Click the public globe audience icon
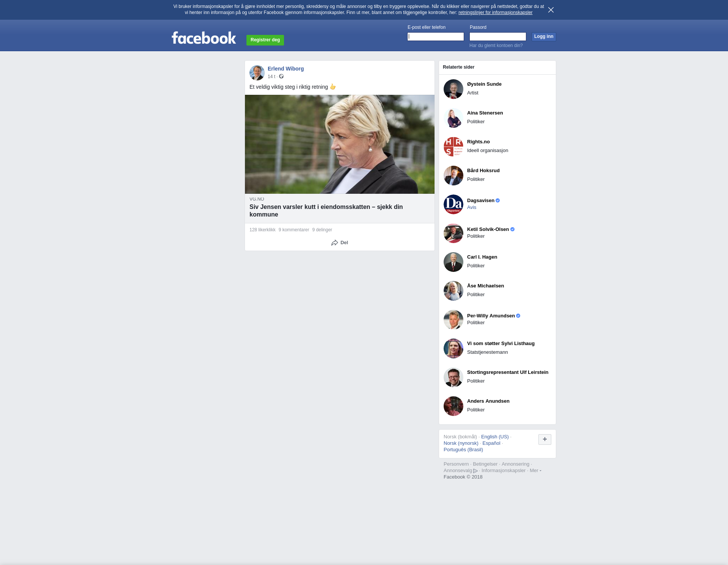728x565 pixels. [x=281, y=77]
